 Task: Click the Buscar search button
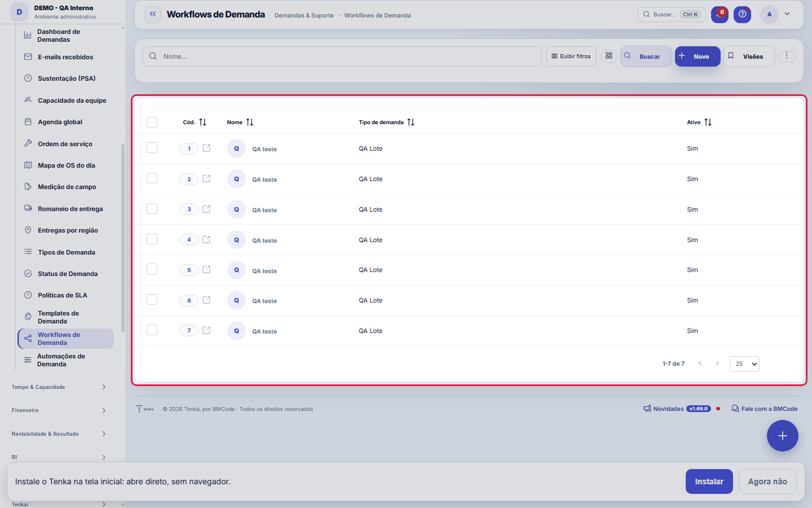click(x=646, y=56)
